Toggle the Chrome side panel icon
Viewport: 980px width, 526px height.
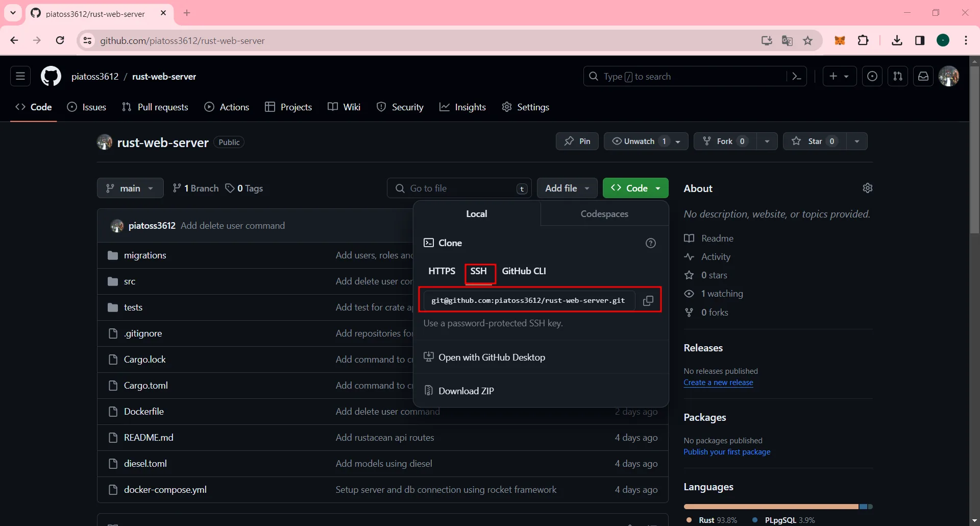tap(920, 41)
